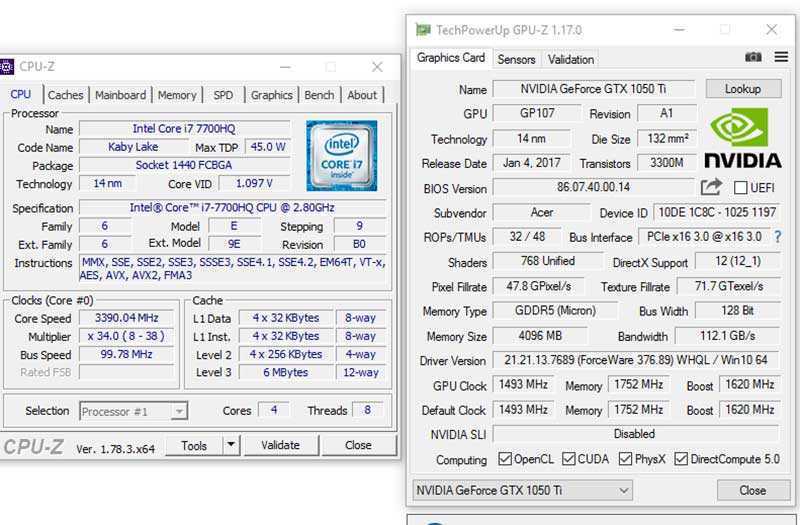Click the Close button in CPU-Z
This screenshot has height=525, width=800.
pos(358,445)
